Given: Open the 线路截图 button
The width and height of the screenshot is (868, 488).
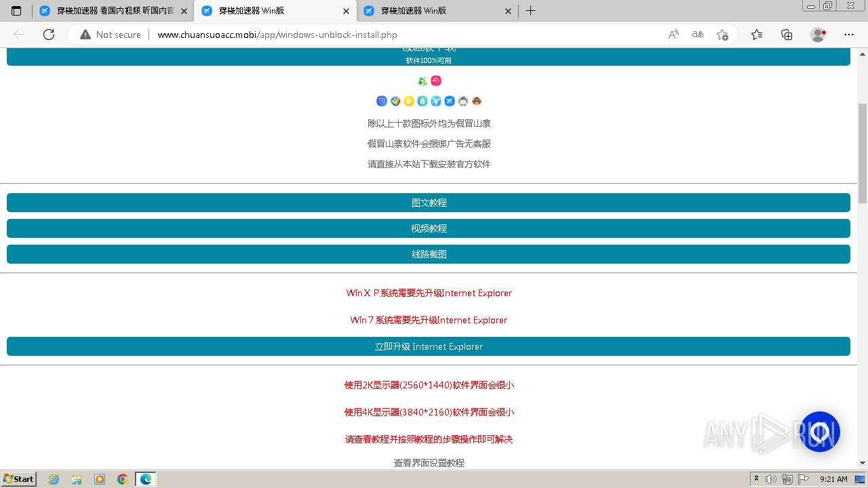Looking at the screenshot, I should pyautogui.click(x=429, y=254).
